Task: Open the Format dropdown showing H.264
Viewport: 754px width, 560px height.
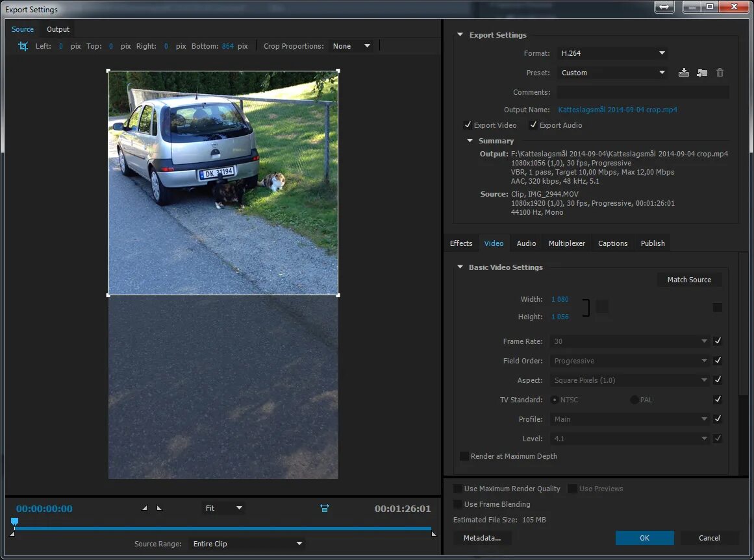Action: 612,53
